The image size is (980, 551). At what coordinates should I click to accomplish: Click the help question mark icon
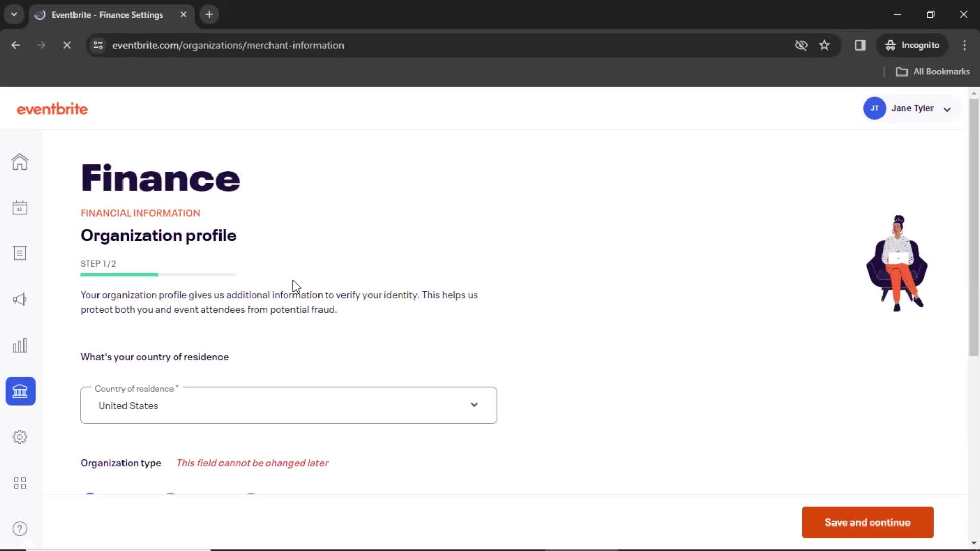pos(19,528)
